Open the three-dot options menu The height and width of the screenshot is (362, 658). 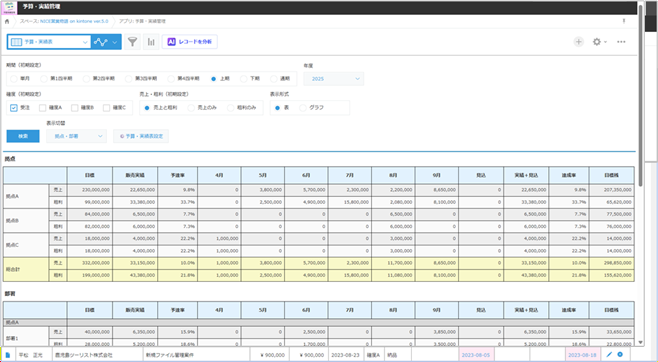click(621, 42)
